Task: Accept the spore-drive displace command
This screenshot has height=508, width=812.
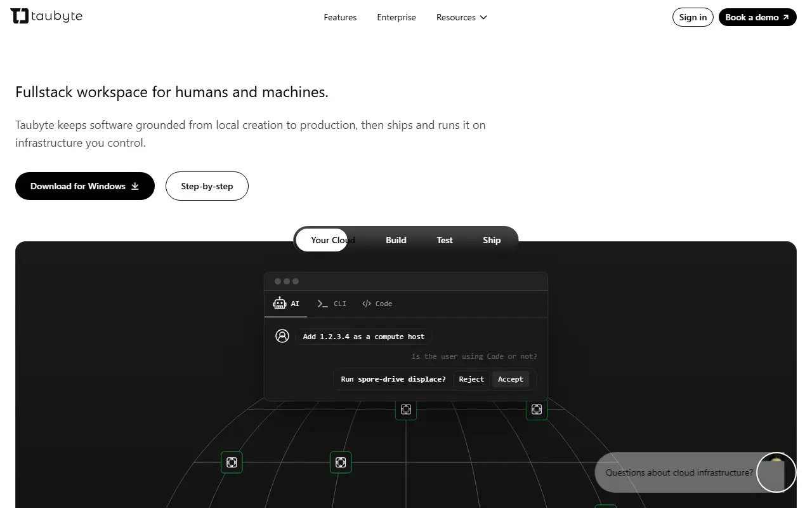Action: [511, 379]
